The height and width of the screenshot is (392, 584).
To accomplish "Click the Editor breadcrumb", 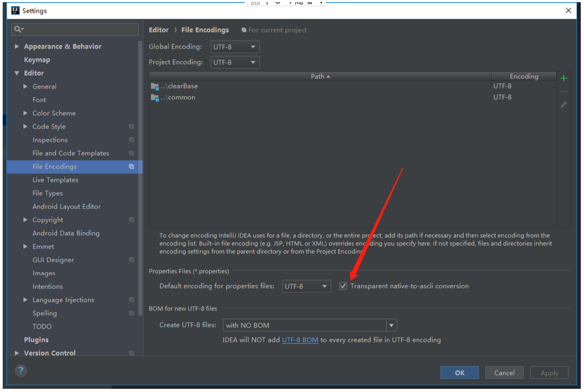I will pyautogui.click(x=158, y=30).
